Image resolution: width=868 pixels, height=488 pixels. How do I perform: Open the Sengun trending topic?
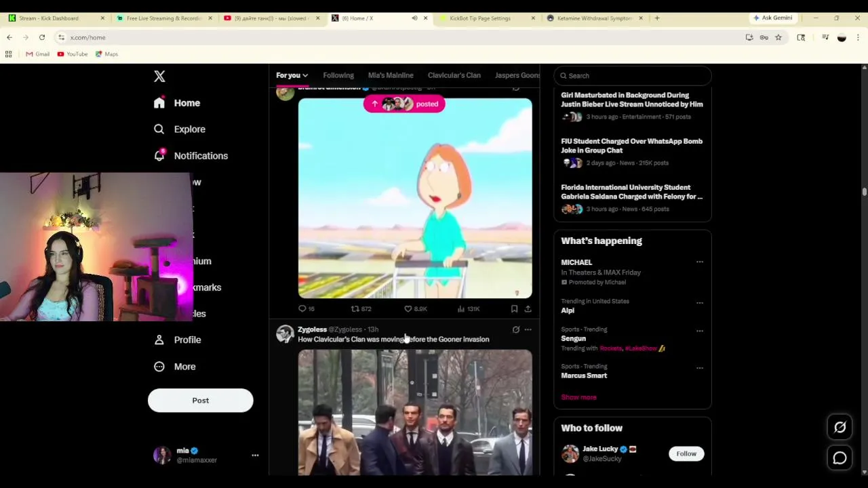pos(573,338)
